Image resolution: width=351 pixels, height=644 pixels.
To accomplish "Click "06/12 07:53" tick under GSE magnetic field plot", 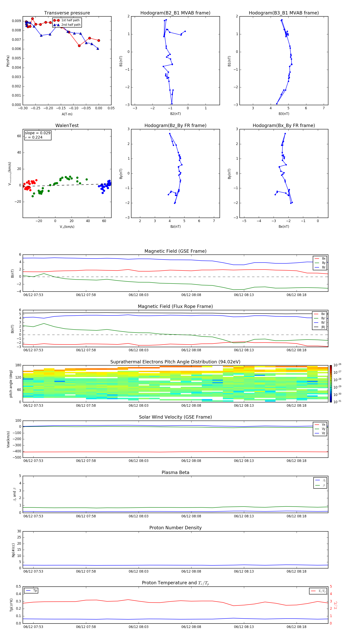I will pos(33,295).
